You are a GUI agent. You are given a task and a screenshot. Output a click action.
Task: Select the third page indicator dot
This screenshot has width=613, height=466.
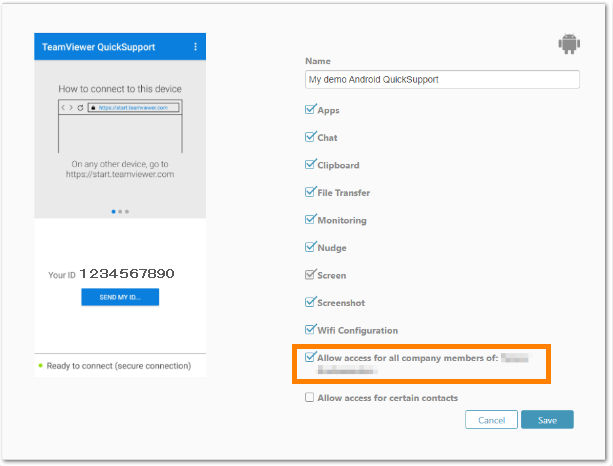coord(127,211)
